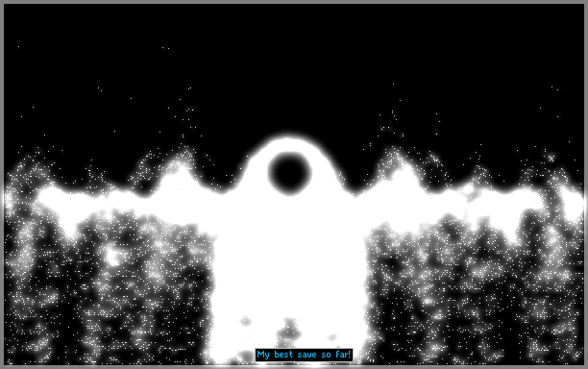This screenshot has width=588, height=369.
Task: Click the small gray spot left of the large gray patch
Action: coord(245,321)
